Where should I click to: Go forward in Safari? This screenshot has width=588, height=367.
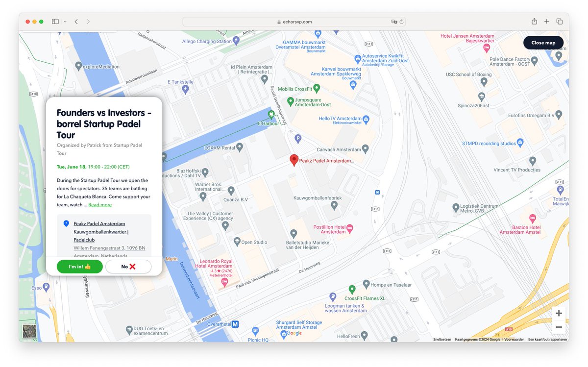[88, 22]
